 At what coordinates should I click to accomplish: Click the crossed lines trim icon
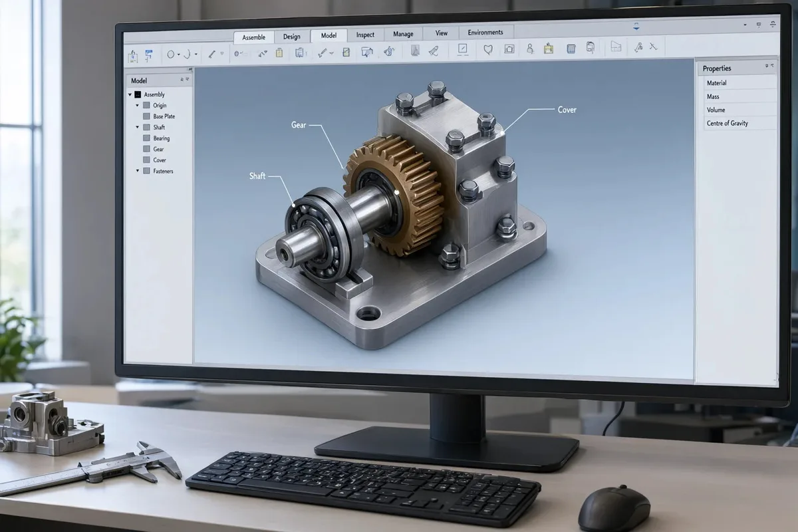(x=653, y=47)
